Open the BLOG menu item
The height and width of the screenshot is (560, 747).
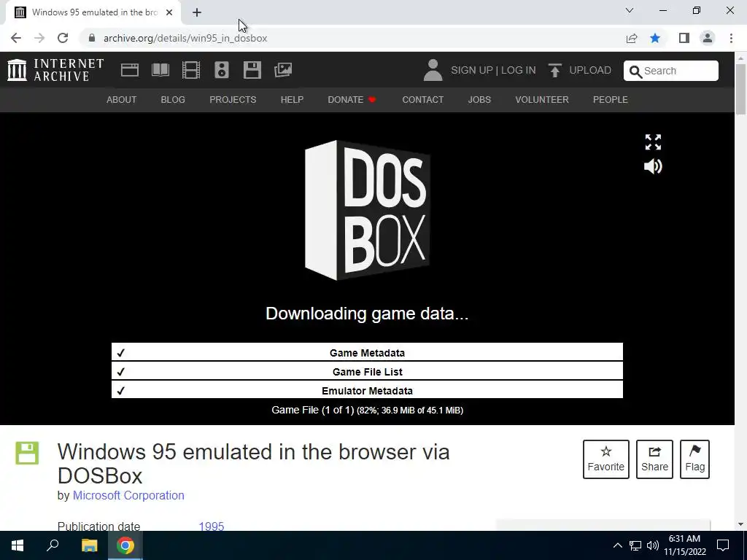tap(173, 99)
